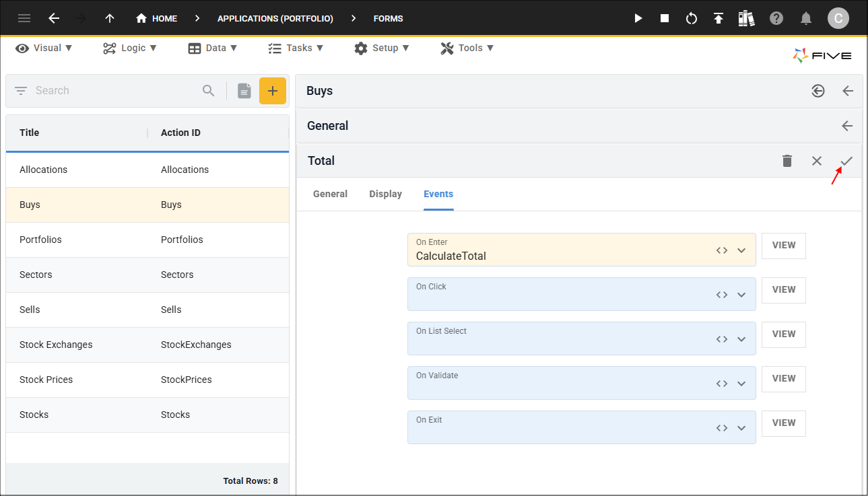Click the Home icon in breadcrumb
Viewport: 868px width, 496px height.
click(141, 18)
